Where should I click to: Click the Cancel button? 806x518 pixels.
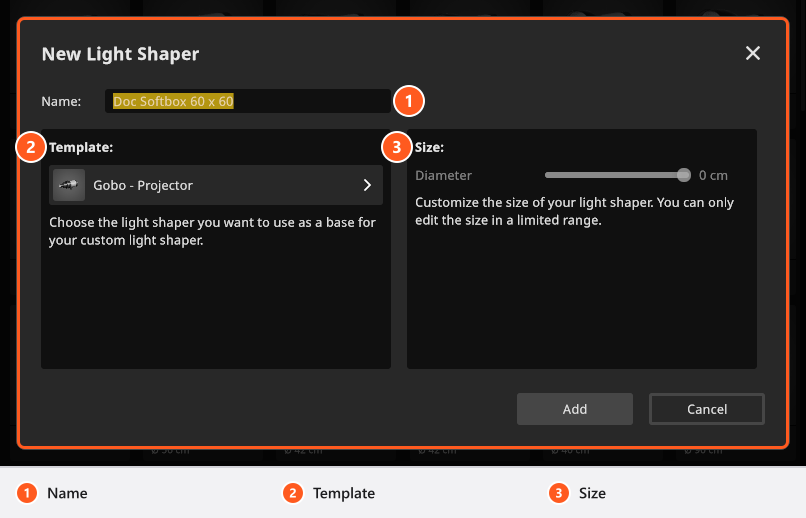(707, 409)
